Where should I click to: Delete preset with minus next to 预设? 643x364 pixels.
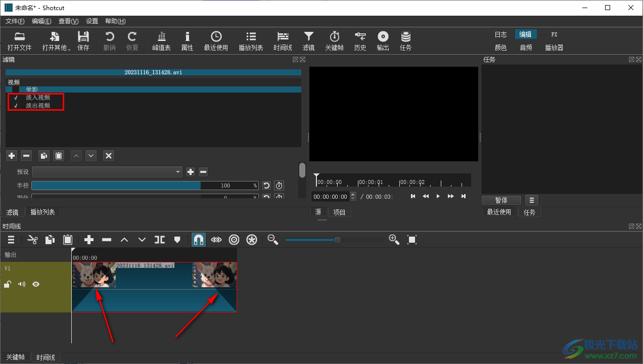click(x=203, y=172)
